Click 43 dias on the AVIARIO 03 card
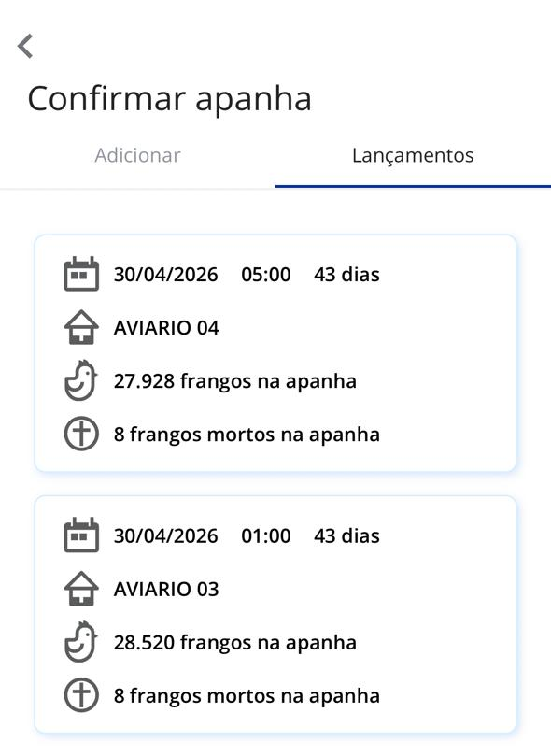The height and width of the screenshot is (756, 551). pos(346,535)
